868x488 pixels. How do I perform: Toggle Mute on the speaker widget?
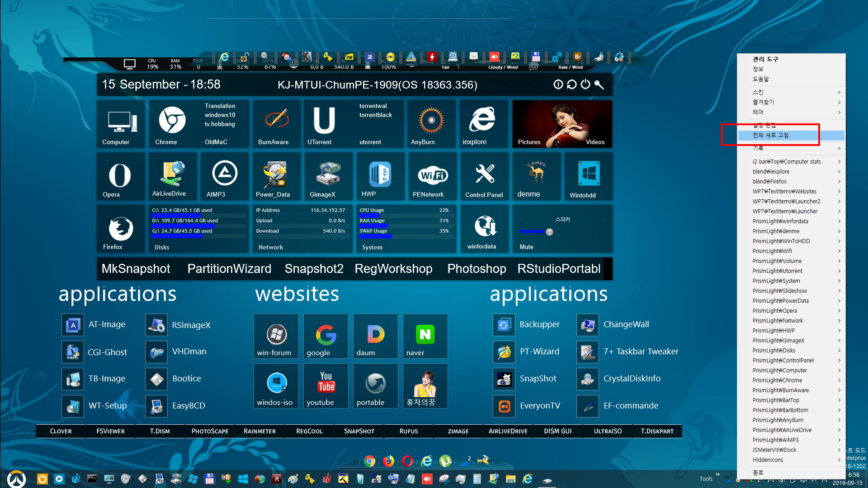point(526,247)
